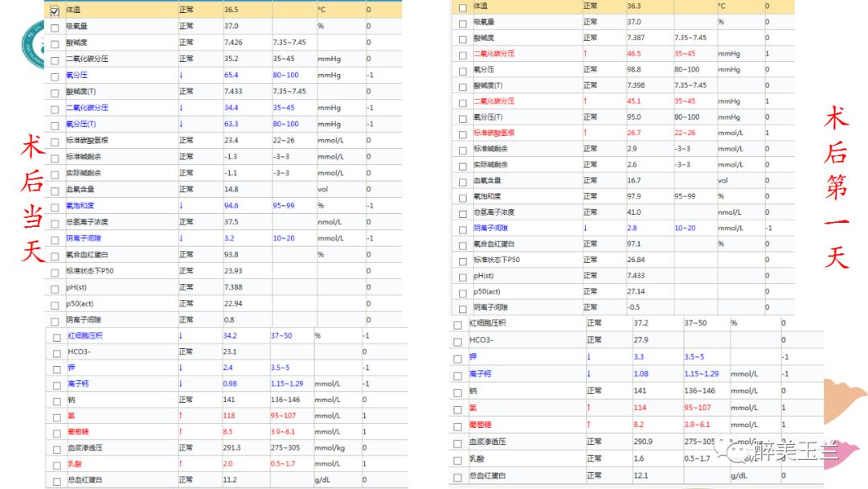Viewport: 868px width, 489px height.
Task: Click 钠 label in the 术后当天 table
Action: (72, 400)
